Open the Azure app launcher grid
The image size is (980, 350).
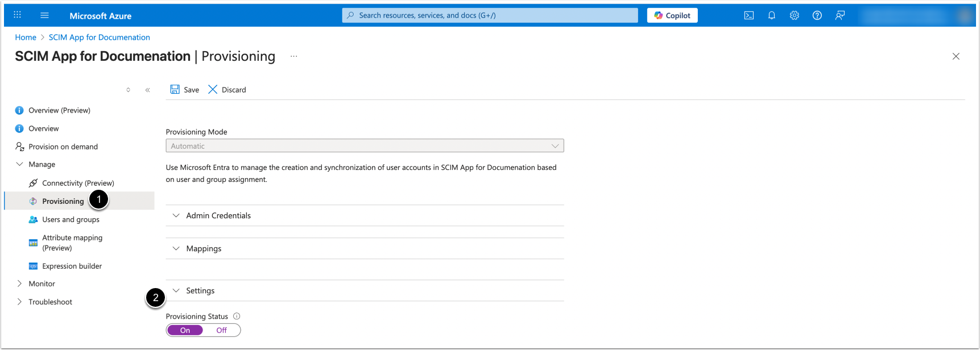click(17, 15)
